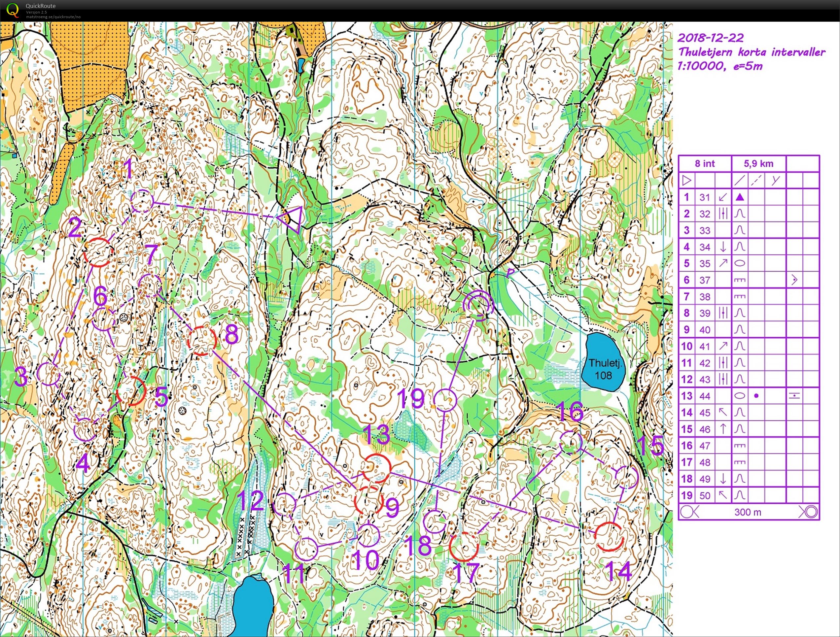Click the QuickRoute title text

coord(40,6)
